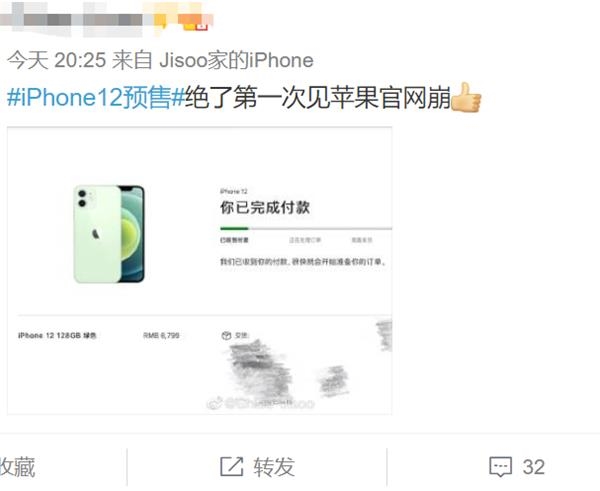Click the 收藏 favorite button

click(18, 467)
